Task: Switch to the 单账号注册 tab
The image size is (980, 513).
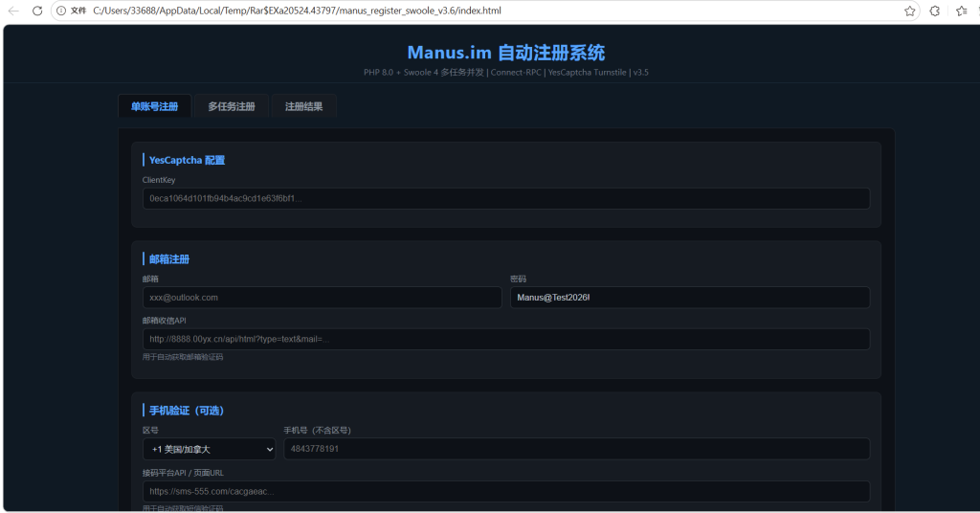Action: (154, 106)
